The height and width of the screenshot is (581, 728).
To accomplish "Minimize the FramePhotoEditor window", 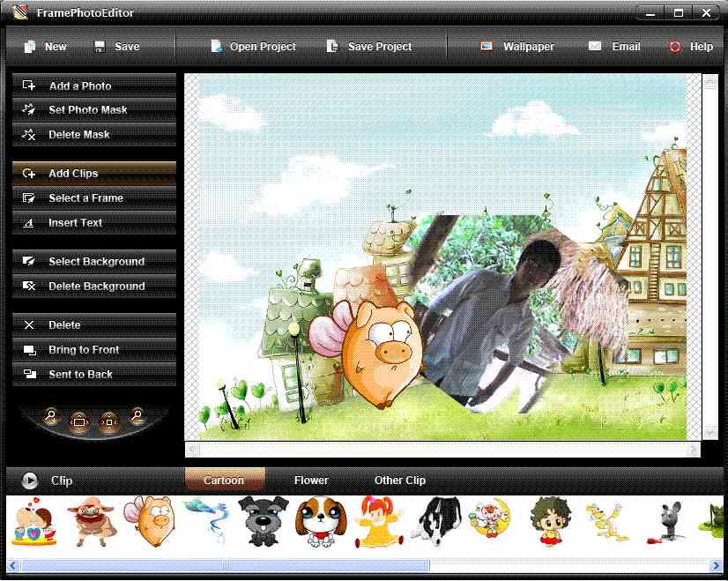I will click(x=651, y=13).
